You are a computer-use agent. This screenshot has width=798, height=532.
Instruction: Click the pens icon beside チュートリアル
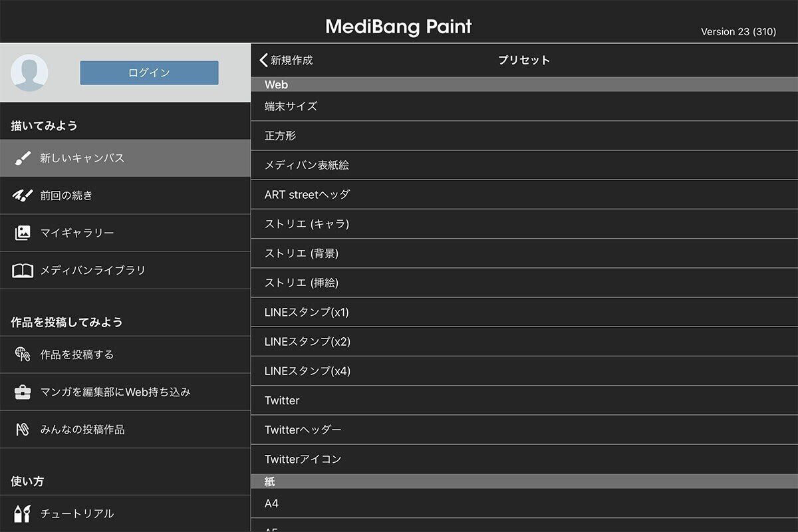(x=23, y=513)
